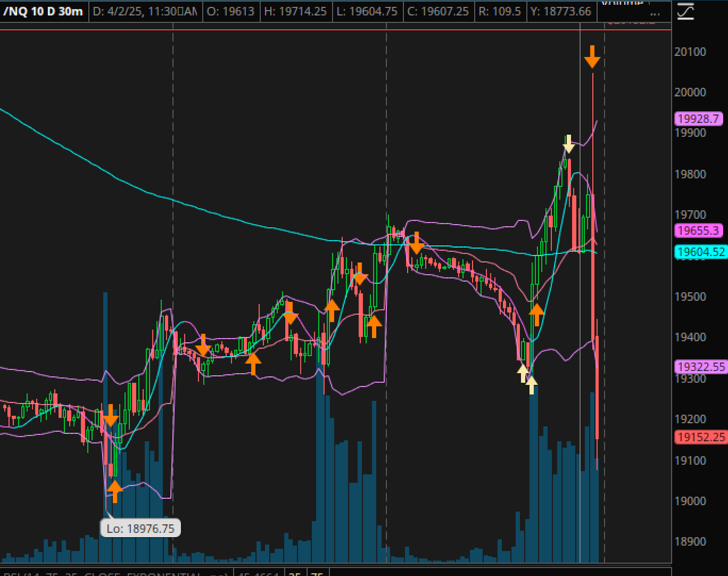Select the 19322.55 lower band price bubble
The height and width of the screenshot is (576, 728).
coord(701,367)
